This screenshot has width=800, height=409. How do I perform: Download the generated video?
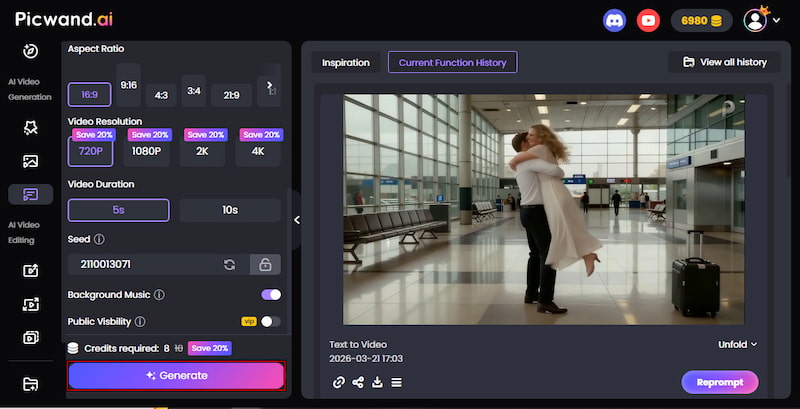pos(377,382)
